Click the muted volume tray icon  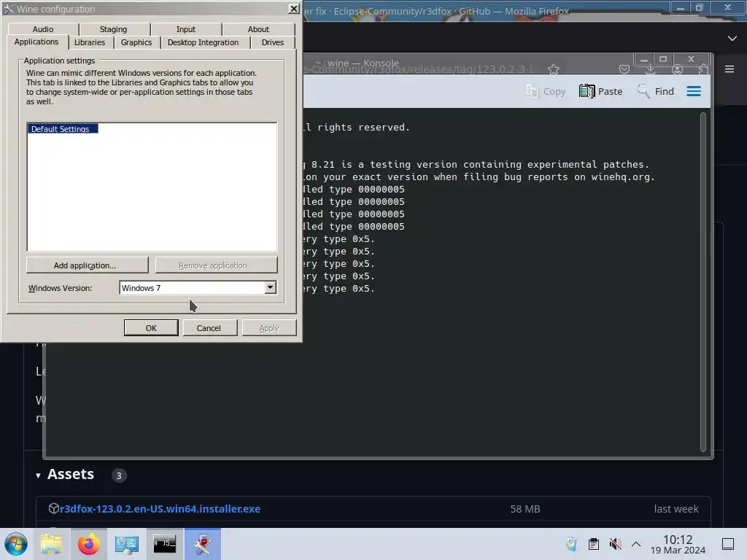tap(616, 544)
